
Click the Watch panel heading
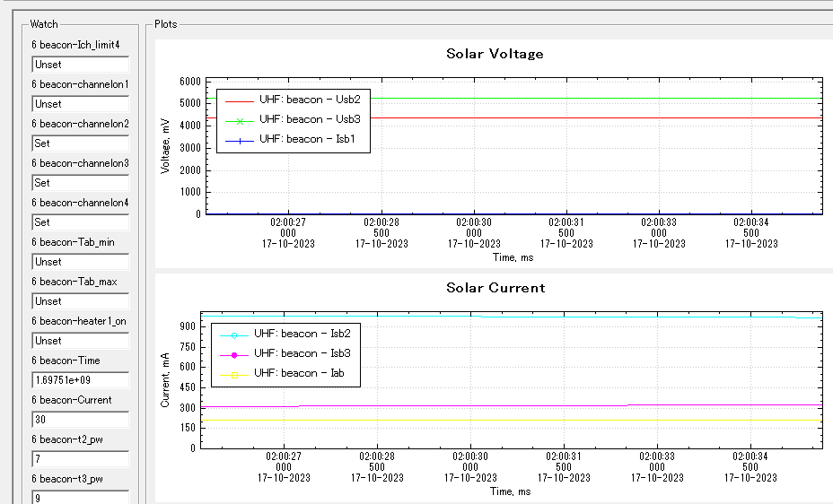44,24
